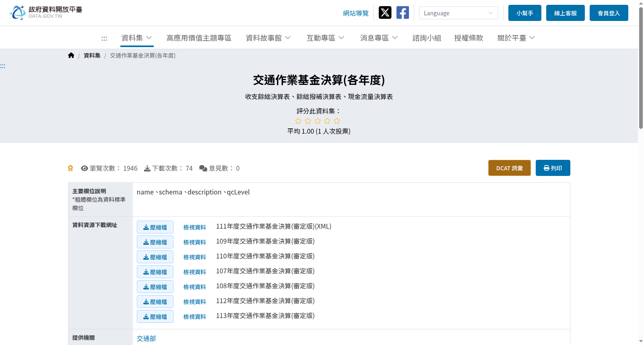This screenshot has width=644, height=345.
Task: Click 檢視資料 for 108年度 dataset
Action: click(195, 287)
